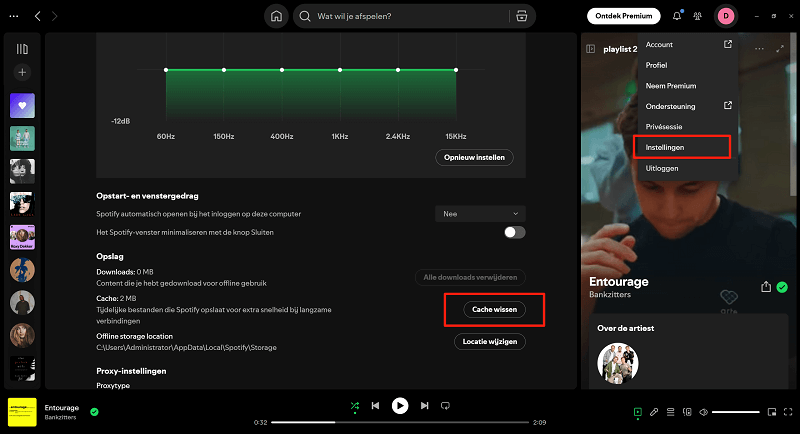Go forward with the right arrow
Image resolution: width=800 pixels, height=434 pixels.
55,16
